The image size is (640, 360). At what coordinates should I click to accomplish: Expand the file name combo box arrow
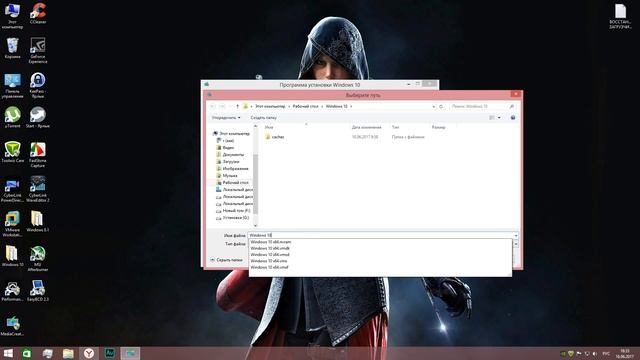point(516,236)
